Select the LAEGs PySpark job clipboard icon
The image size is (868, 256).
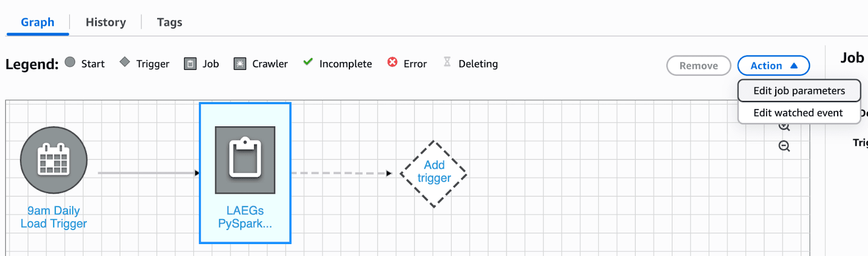(x=245, y=160)
